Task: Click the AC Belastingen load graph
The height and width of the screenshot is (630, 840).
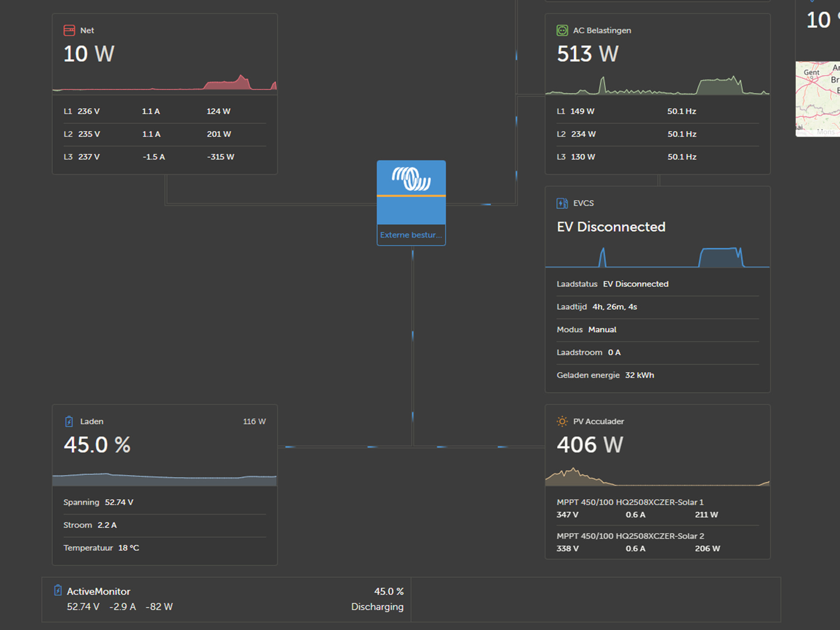Action: pos(657,85)
